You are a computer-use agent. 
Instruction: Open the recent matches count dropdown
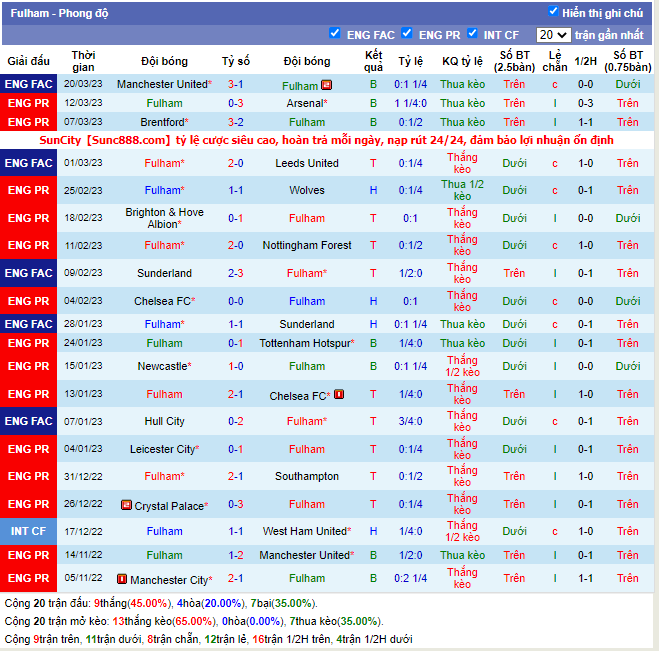coord(552,34)
